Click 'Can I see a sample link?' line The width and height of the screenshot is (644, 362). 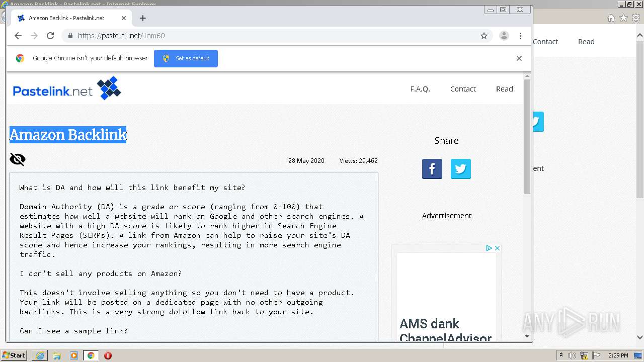pos(73,331)
